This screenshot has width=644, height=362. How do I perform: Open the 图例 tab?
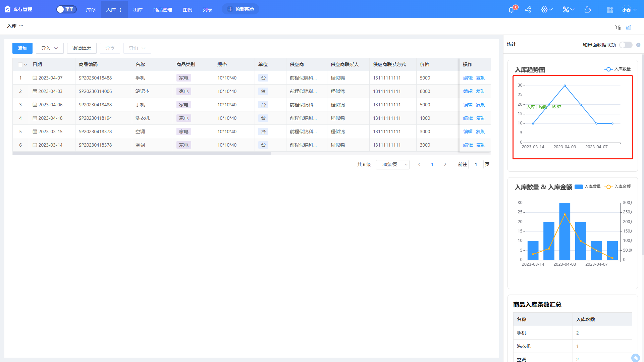coord(187,10)
